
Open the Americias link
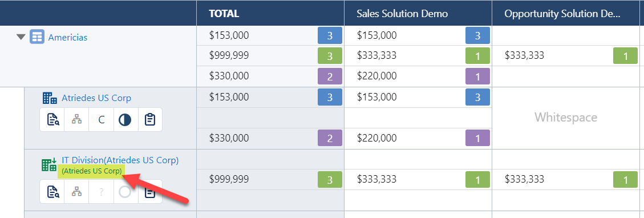(68, 37)
